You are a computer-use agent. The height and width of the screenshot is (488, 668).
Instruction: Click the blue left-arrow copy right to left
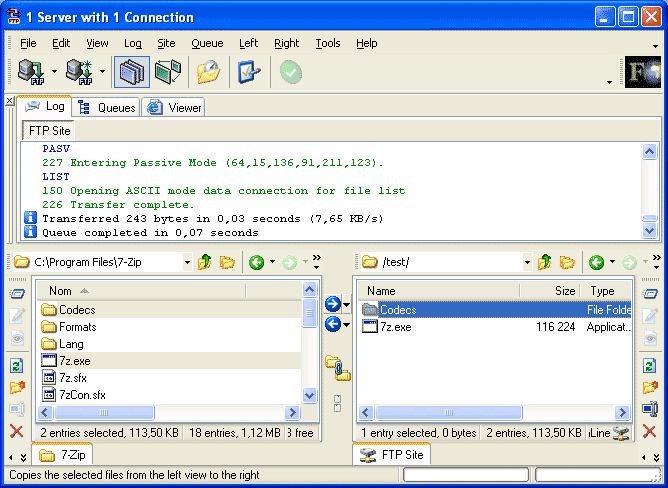click(333, 324)
